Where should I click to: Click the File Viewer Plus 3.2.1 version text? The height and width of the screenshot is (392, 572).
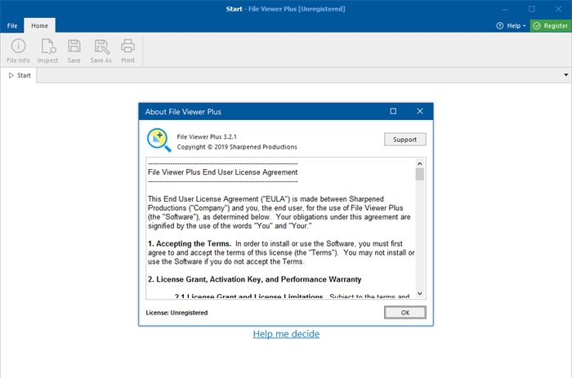(207, 136)
